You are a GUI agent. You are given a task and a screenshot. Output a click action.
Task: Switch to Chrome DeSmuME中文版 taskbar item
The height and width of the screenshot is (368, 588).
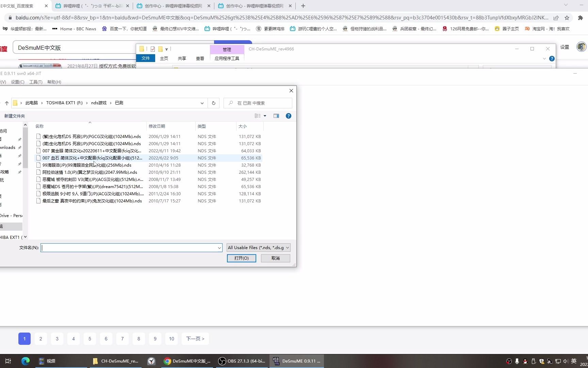pos(187,361)
